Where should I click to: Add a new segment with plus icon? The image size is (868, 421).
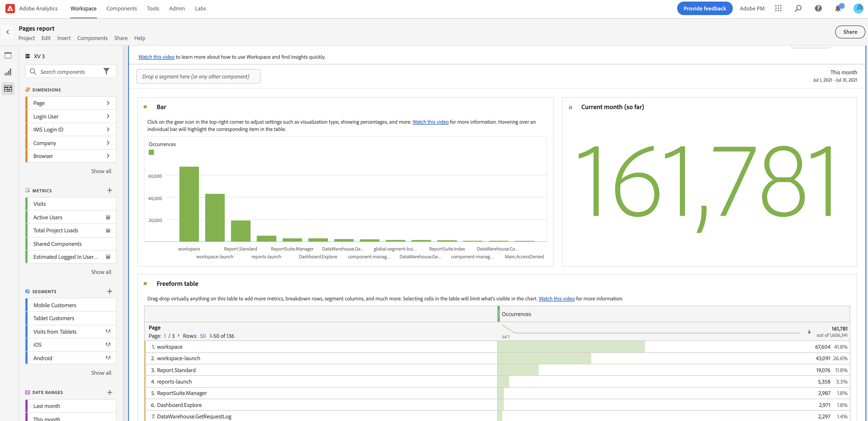109,291
